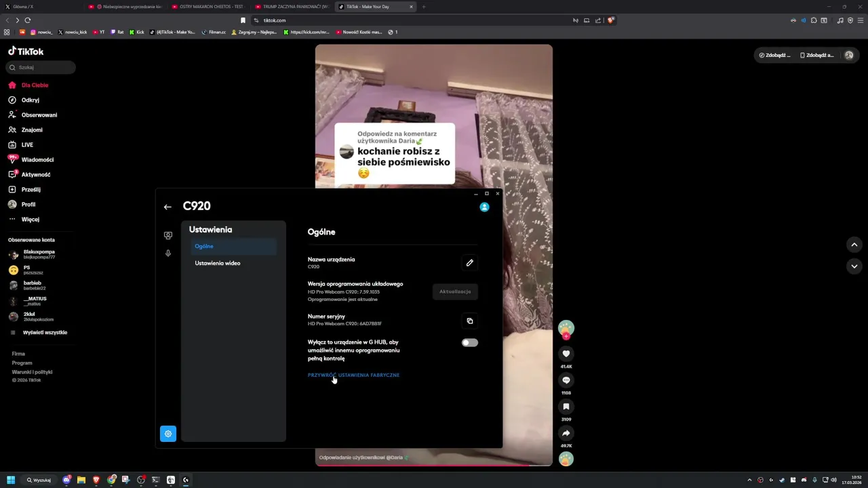
Task: Switch to the Główna / X browser tab
Action: pos(42,7)
